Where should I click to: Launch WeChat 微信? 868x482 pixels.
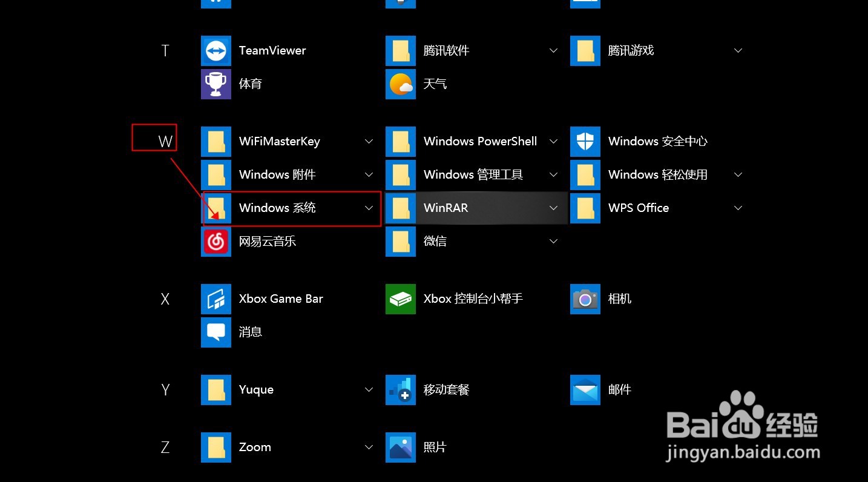coord(435,241)
